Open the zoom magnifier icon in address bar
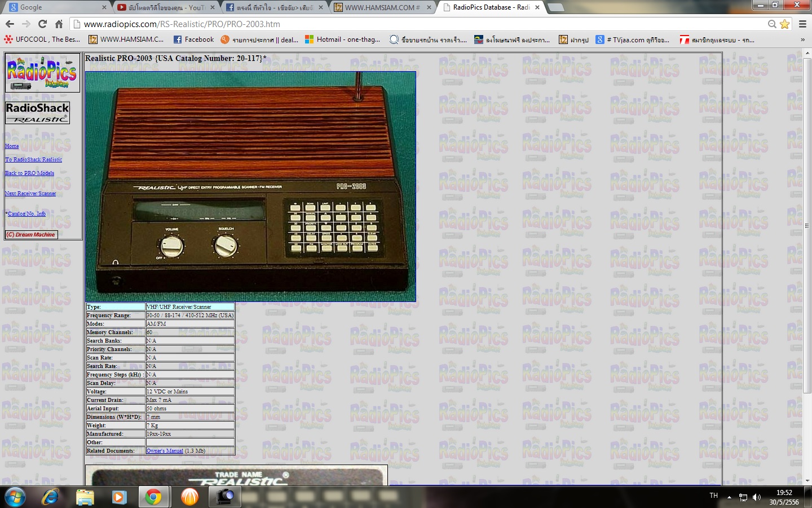The height and width of the screenshot is (508, 812). (772, 24)
